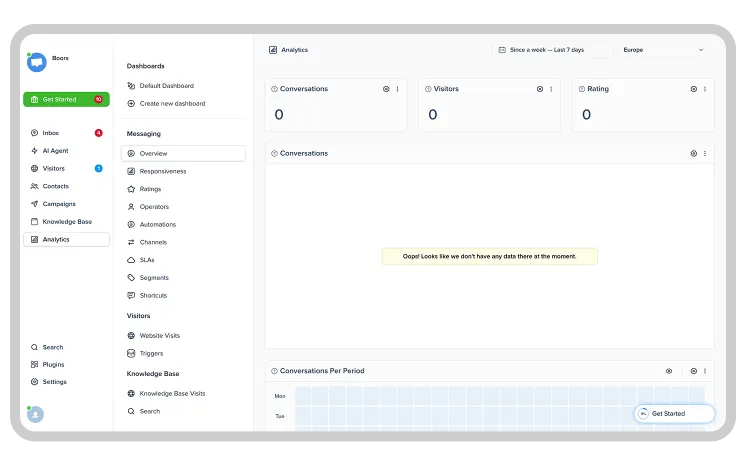Select Analytics in the sidebar
Image resolution: width=746 pixels, height=465 pixels.
click(66, 239)
